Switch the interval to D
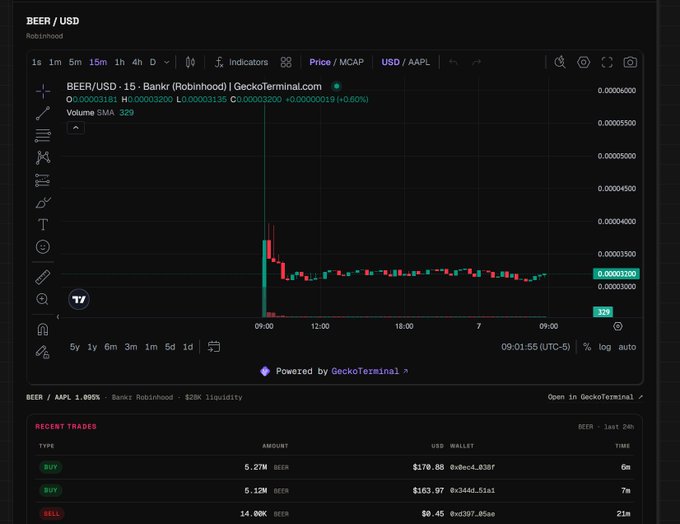Screen dimensions: 680x524 point(153,62)
